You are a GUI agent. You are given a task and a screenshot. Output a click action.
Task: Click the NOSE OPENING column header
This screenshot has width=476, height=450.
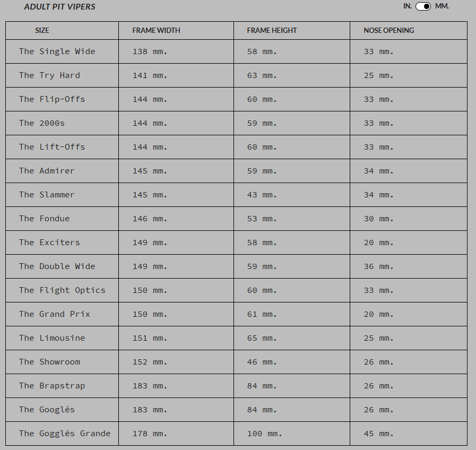pyautogui.click(x=389, y=30)
